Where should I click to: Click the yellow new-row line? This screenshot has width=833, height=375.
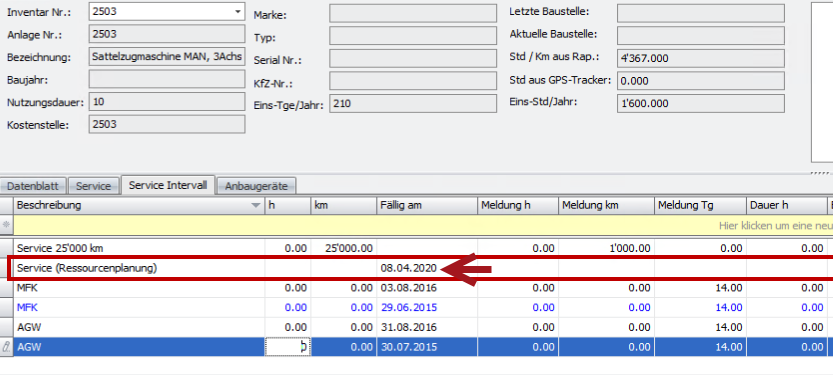pyautogui.click(x=423, y=225)
